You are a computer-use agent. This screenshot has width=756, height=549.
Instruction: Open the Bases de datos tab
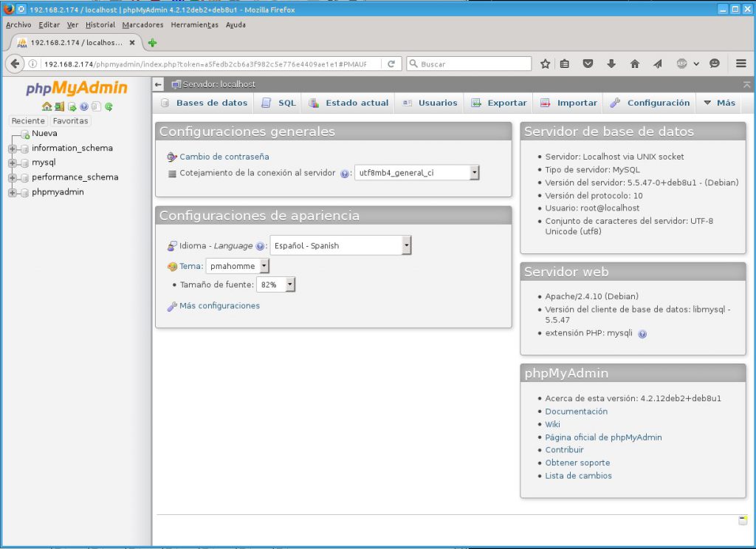coord(205,103)
